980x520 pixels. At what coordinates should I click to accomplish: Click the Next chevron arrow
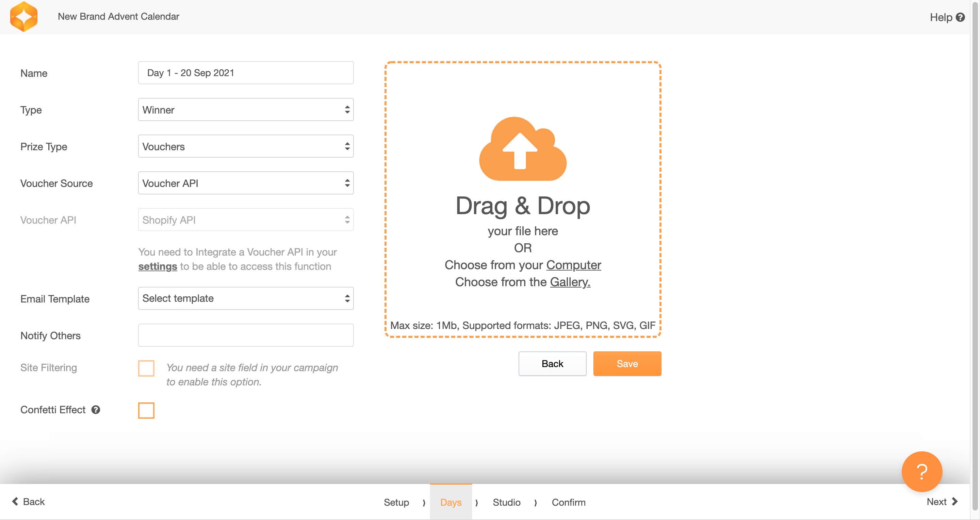(x=954, y=501)
